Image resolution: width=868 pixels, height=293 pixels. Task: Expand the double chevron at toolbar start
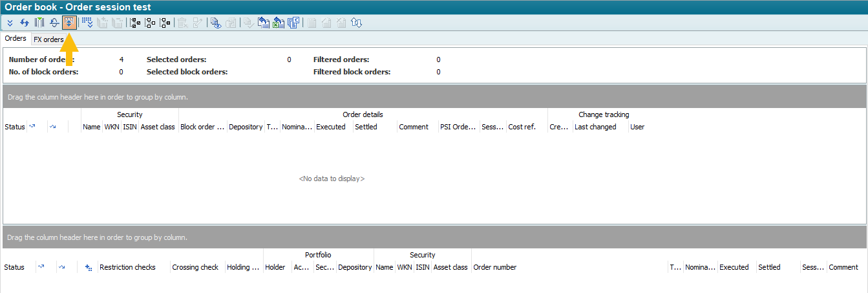10,23
